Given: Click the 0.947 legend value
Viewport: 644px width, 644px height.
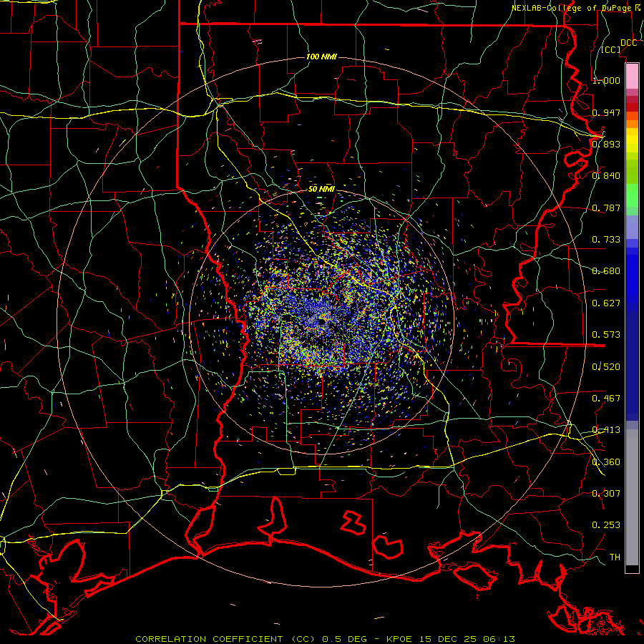Looking at the screenshot, I should point(606,112).
